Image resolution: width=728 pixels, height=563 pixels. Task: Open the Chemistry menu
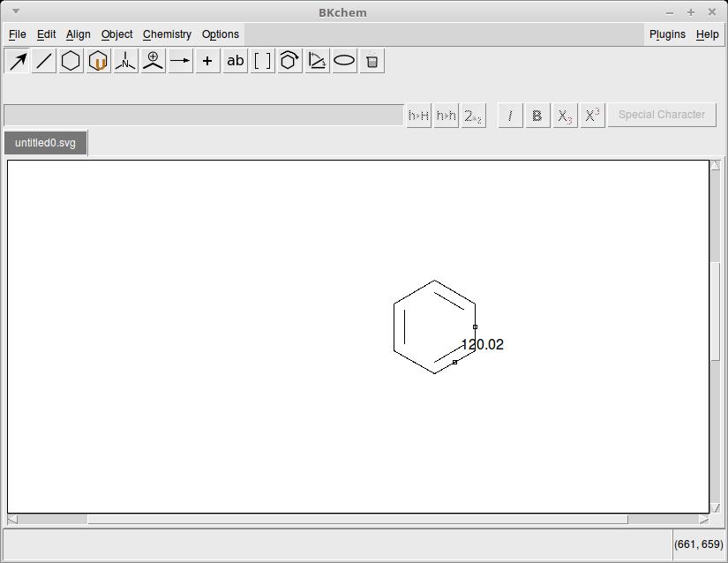point(167,34)
